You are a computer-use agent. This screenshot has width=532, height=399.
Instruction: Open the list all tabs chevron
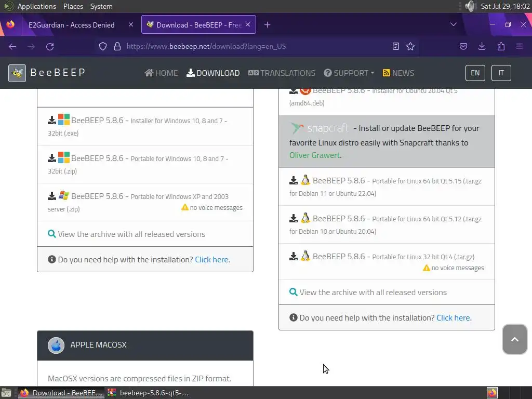453,24
